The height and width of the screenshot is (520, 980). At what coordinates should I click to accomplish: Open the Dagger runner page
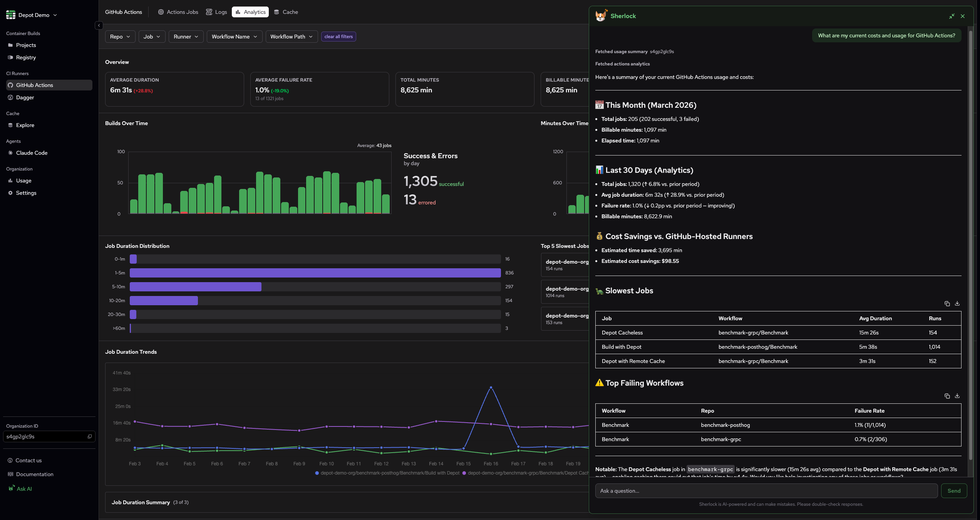(25, 97)
